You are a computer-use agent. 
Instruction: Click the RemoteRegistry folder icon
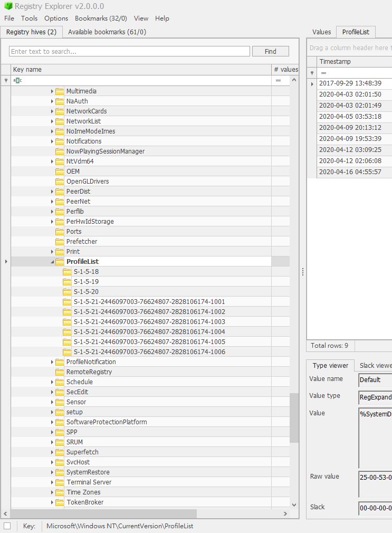coord(60,372)
